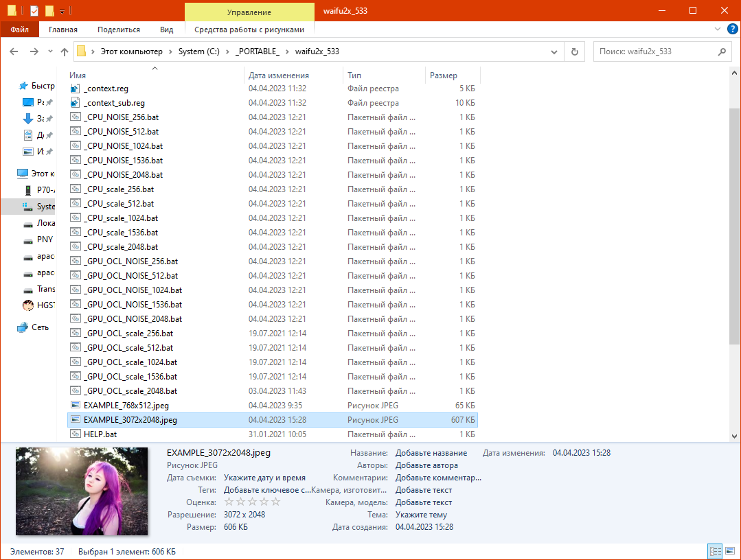
Task: Select _GPU_OCL_NOISE_2048.bat file icon
Action: (x=75, y=318)
